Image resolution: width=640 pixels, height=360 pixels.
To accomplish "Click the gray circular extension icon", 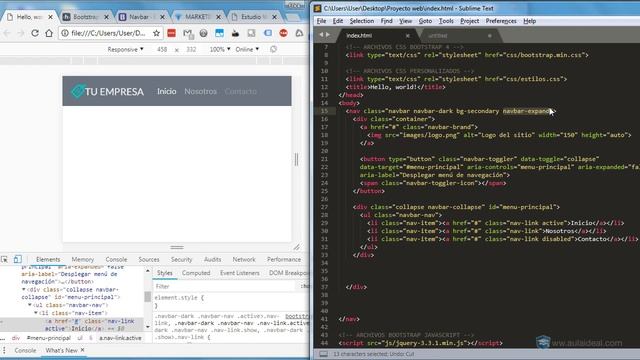I will (x=203, y=33).
